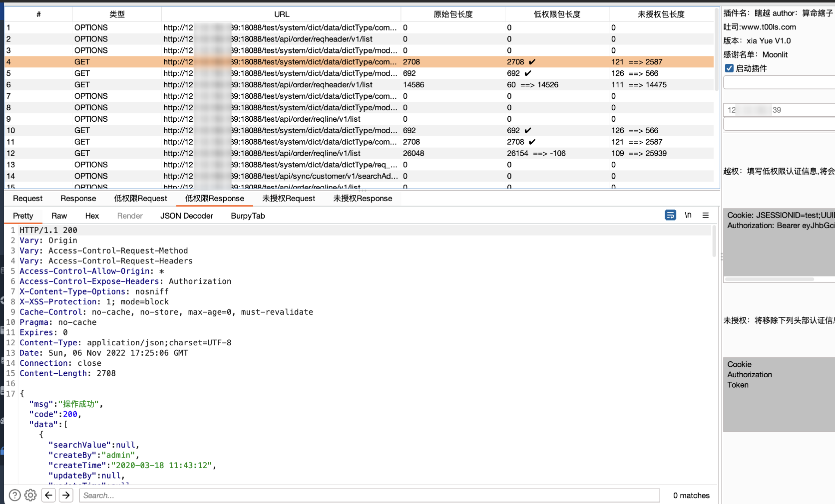835x504 pixels.
Task: Sort by the 类型 column header
Action: [x=117, y=14]
